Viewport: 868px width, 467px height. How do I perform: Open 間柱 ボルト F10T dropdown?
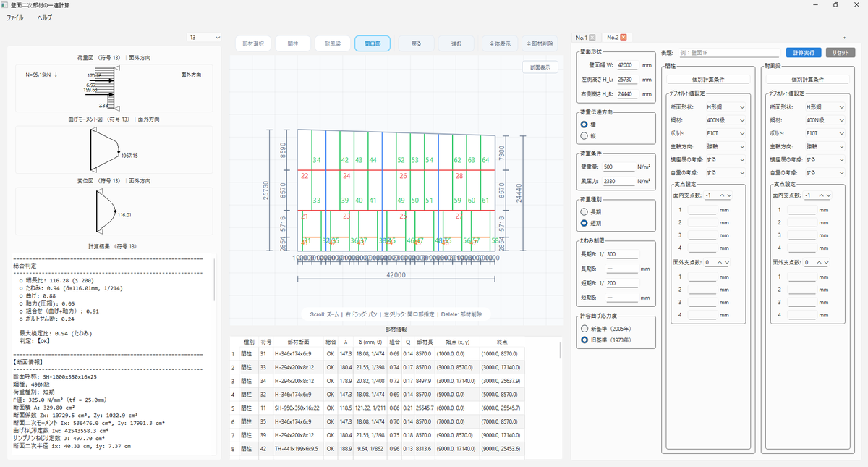tap(726, 133)
